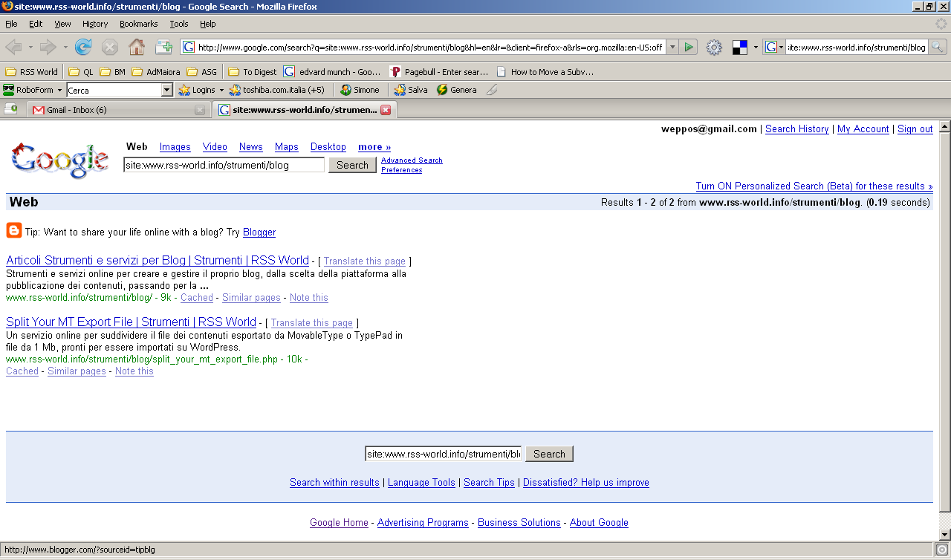The height and width of the screenshot is (560, 951).
Task: Close the Google search tab with red X
Action: click(386, 110)
